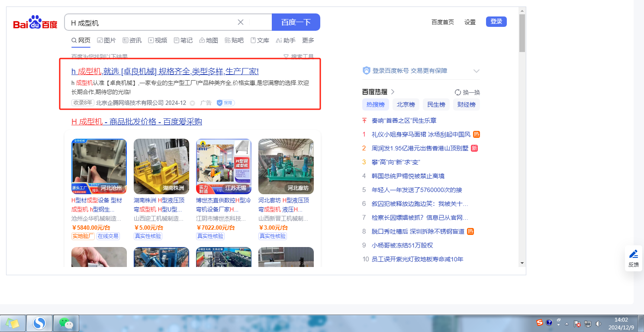Click the Sogou input method tray icon
Viewport: 644px width, 332px height.
point(540,322)
